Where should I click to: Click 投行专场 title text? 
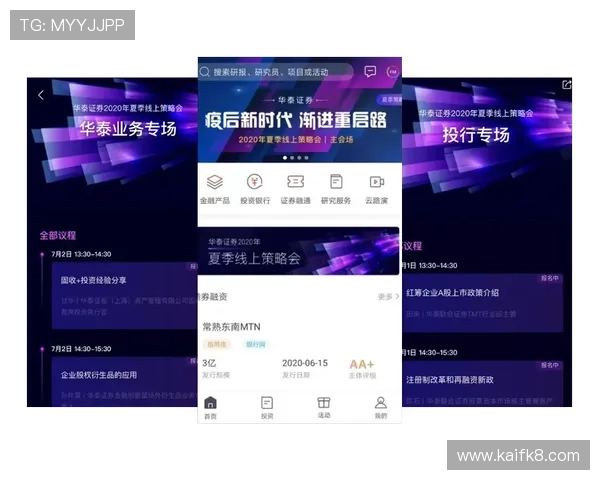tap(476, 135)
